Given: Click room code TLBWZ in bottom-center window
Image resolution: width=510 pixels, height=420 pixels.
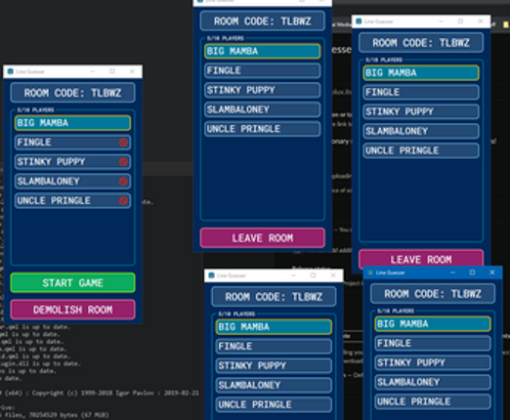Looking at the screenshot, I should pyautogui.click(x=274, y=297).
